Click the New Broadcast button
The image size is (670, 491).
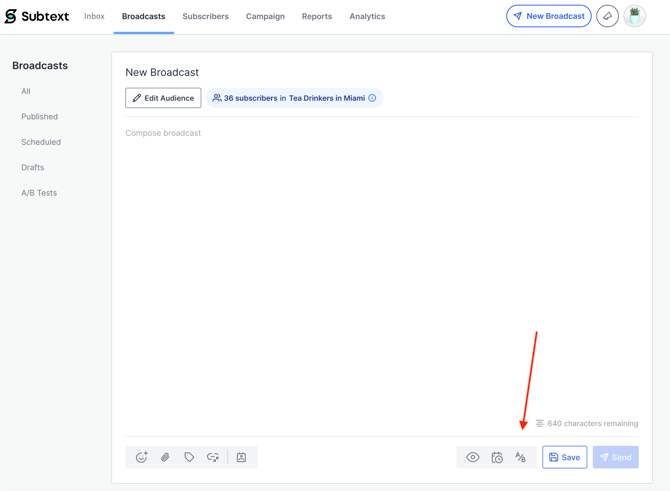pyautogui.click(x=549, y=16)
